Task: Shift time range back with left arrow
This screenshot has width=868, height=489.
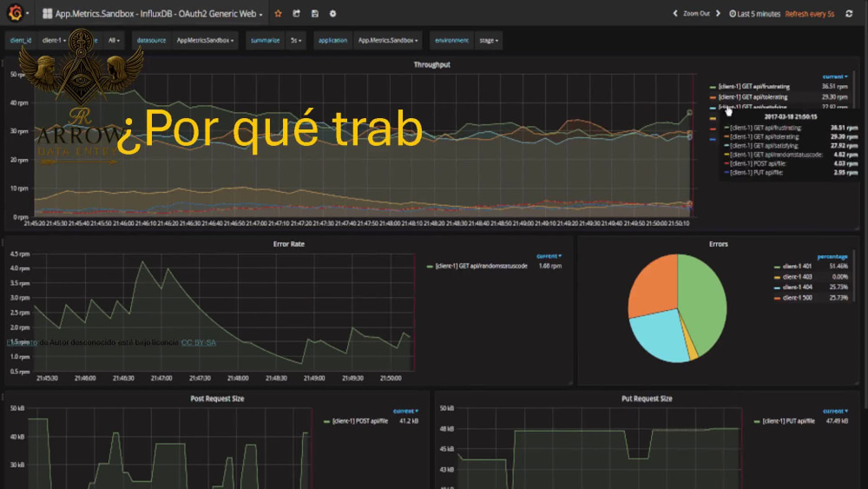Action: click(674, 13)
